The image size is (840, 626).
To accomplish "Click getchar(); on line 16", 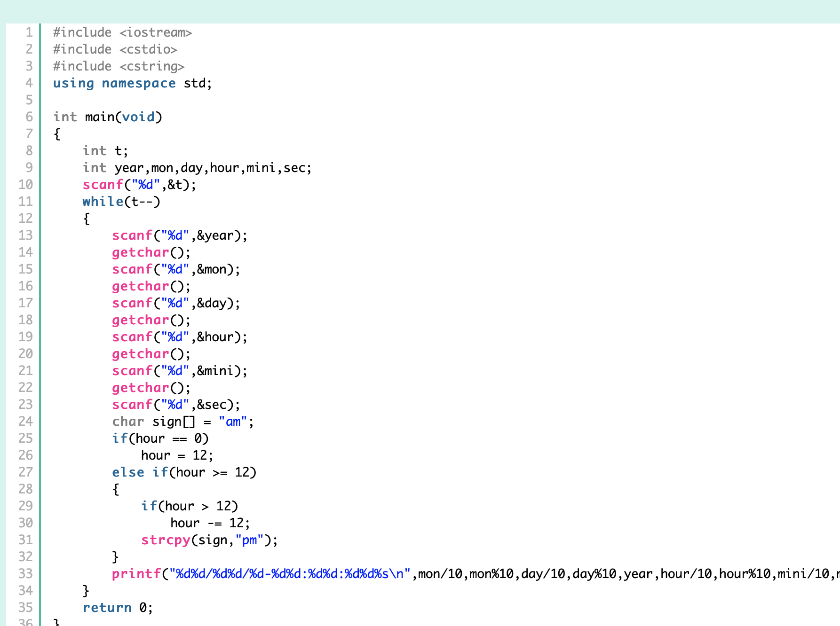I will [151, 286].
